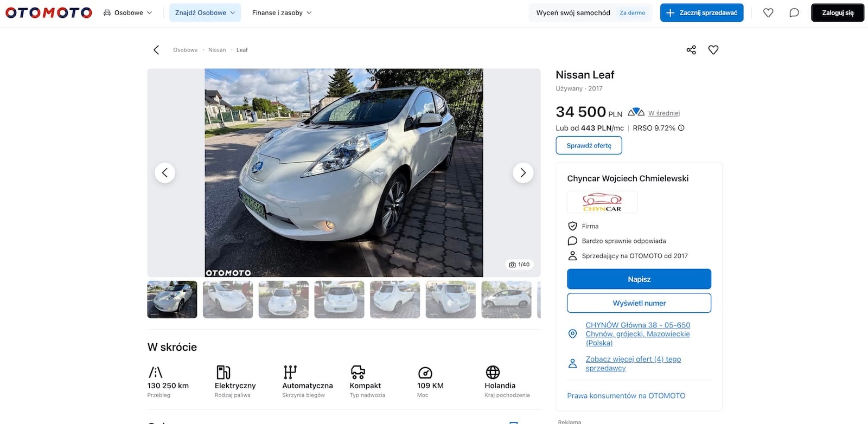Click RRSO info circle icon
This screenshot has height=424, width=868.
click(x=681, y=128)
